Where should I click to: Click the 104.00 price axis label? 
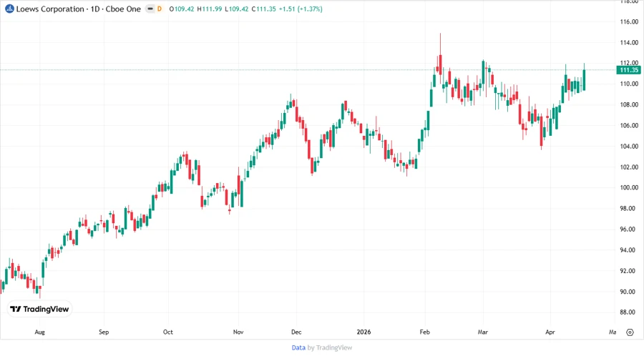pos(629,147)
